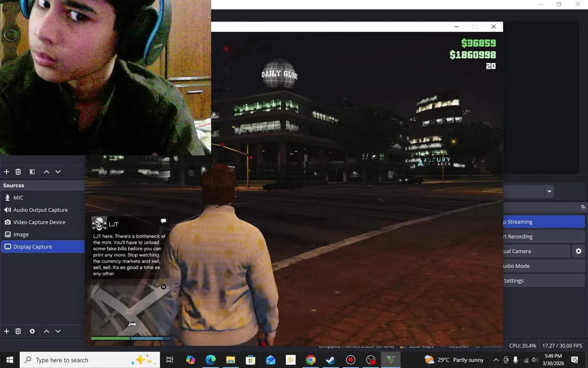The width and height of the screenshot is (588, 368).
Task: Toggle Studio Mode
Action: click(544, 266)
